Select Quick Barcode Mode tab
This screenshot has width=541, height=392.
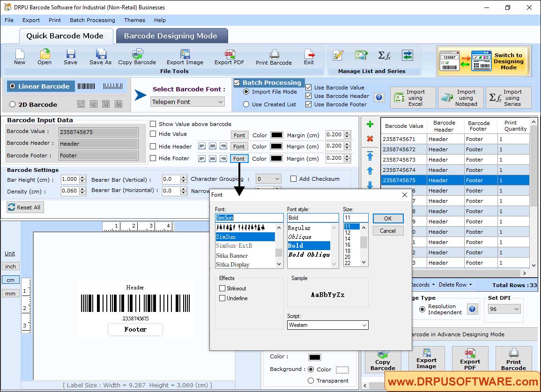pyautogui.click(x=65, y=36)
